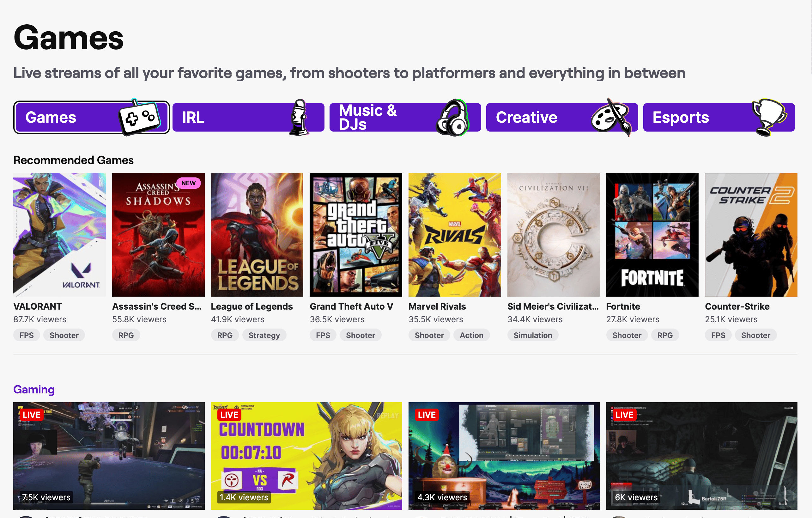812x518 pixels.
Task: Click the Action tag under Marvel Rivals
Action: pos(471,335)
